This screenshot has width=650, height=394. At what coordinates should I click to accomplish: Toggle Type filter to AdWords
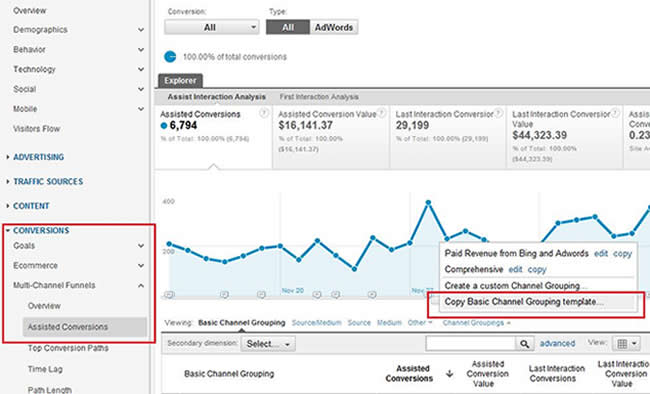coord(334,27)
